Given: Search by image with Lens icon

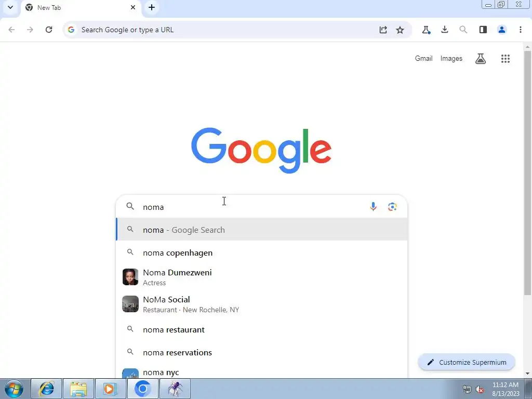Looking at the screenshot, I should [393, 207].
